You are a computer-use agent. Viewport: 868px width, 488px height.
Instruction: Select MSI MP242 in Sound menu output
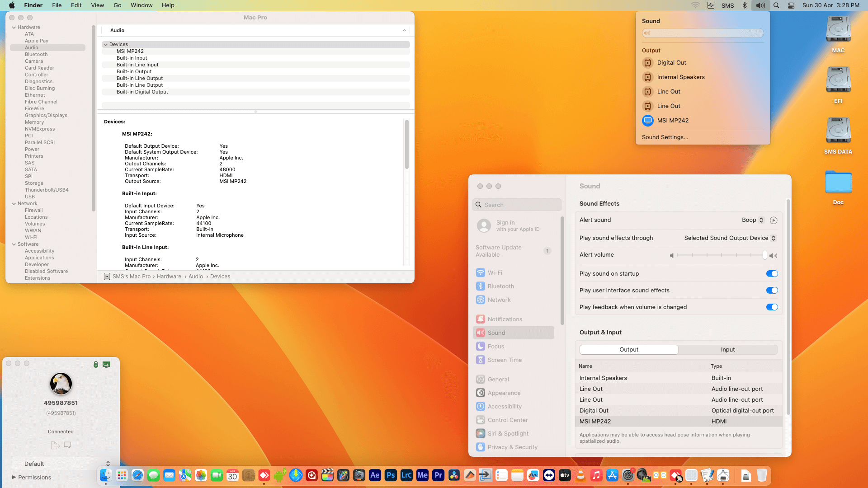pos(703,121)
